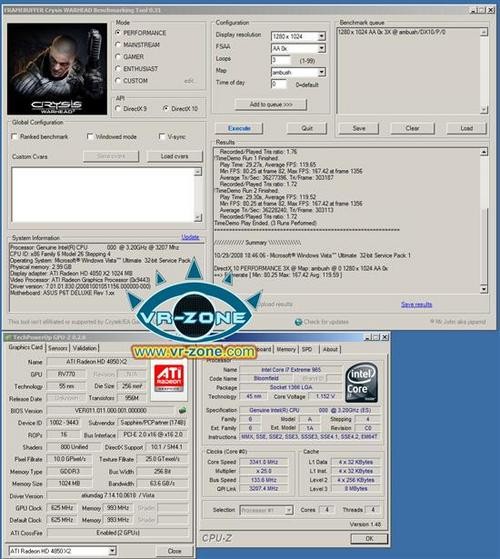Click the Loops input field
The height and width of the screenshot is (559, 500).
click(280, 60)
